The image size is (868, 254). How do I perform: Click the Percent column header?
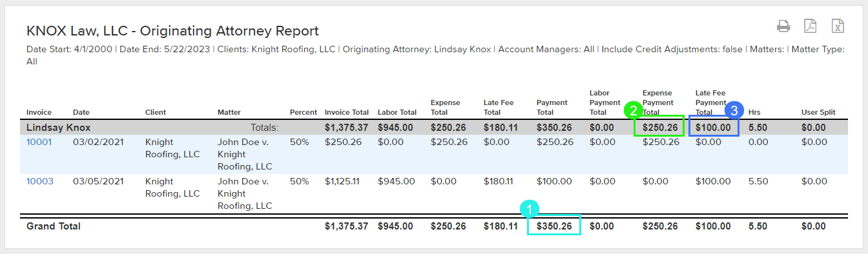tap(304, 112)
